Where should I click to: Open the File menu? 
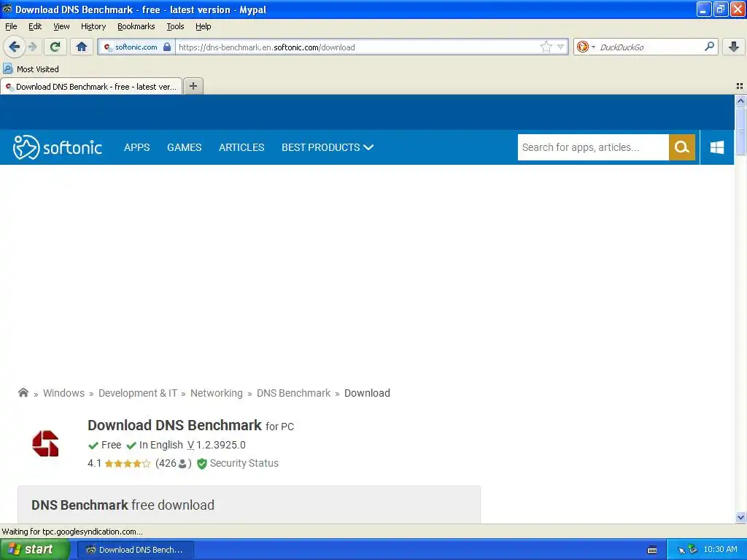point(11,26)
